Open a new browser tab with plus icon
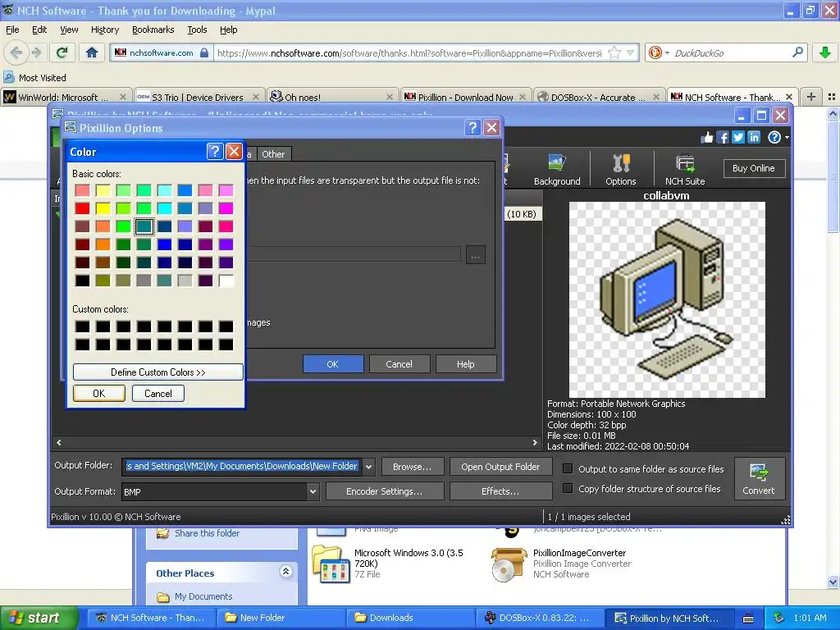The height and width of the screenshot is (630, 840). pos(811,97)
